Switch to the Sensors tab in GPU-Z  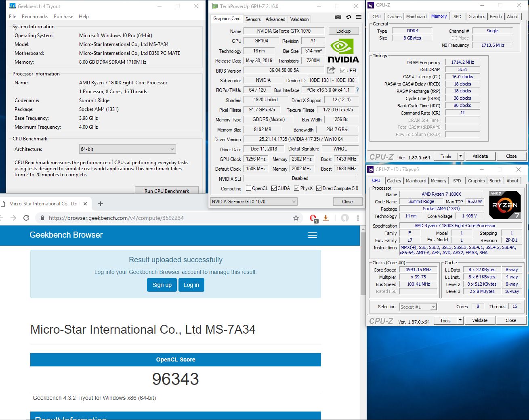(x=253, y=19)
